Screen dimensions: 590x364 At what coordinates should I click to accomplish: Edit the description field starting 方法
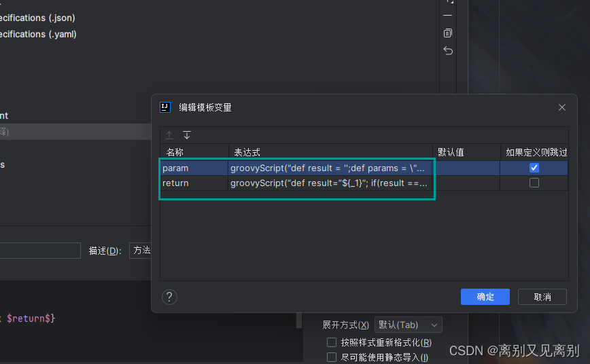[140, 251]
